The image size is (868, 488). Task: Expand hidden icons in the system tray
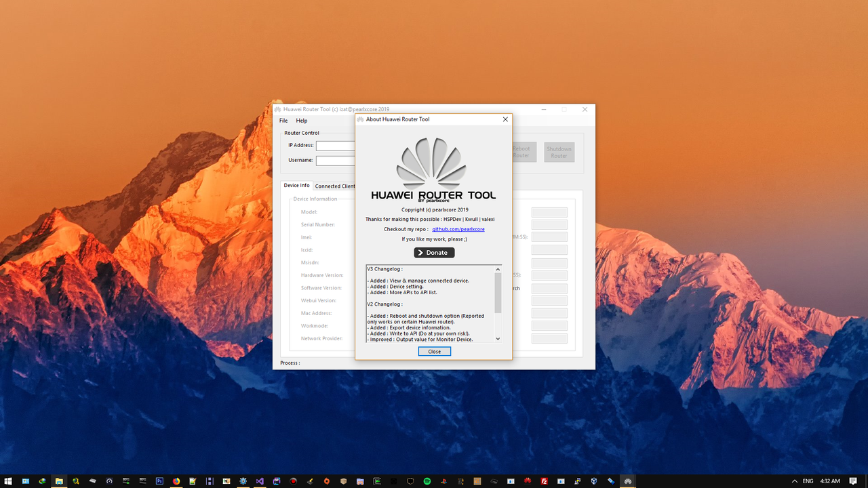(x=793, y=481)
